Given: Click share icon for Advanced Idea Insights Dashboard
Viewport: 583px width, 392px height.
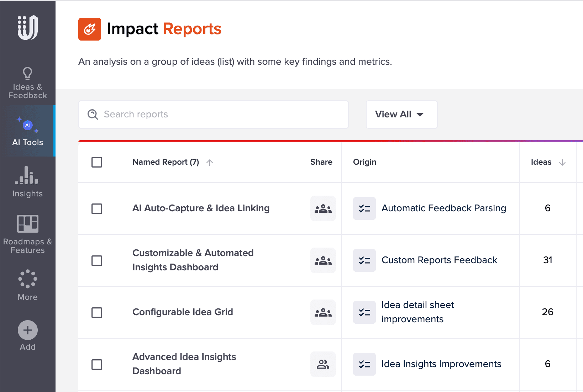Looking at the screenshot, I should click(x=323, y=364).
